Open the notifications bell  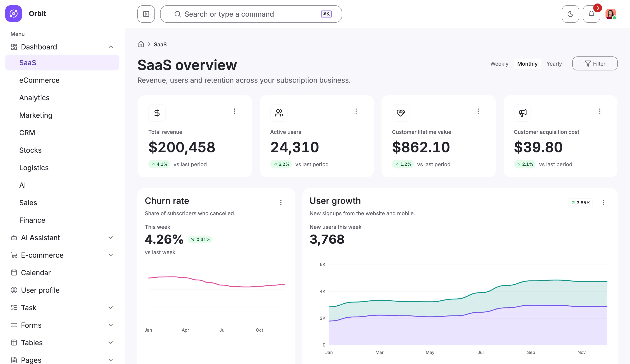[x=591, y=14]
